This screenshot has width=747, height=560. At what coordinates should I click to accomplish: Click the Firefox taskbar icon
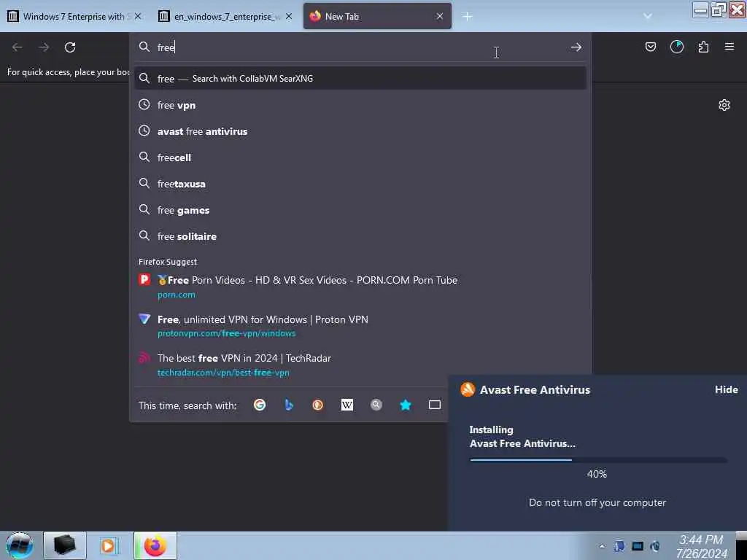coord(155,545)
